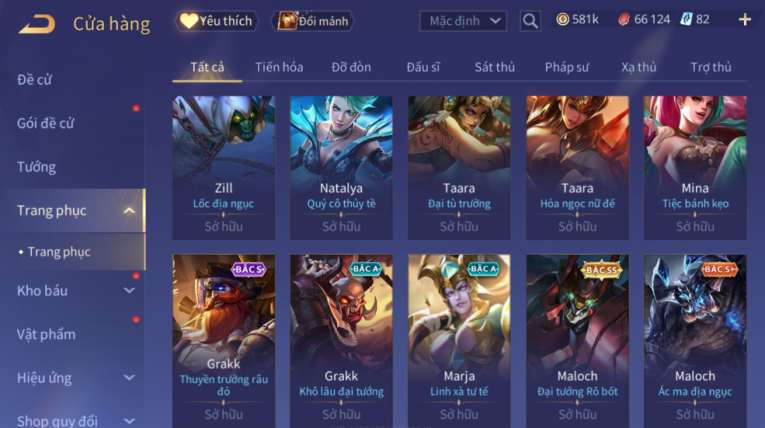765x428 pixels.
Task: Tap the plus icon to add currency
Action: coord(745,20)
